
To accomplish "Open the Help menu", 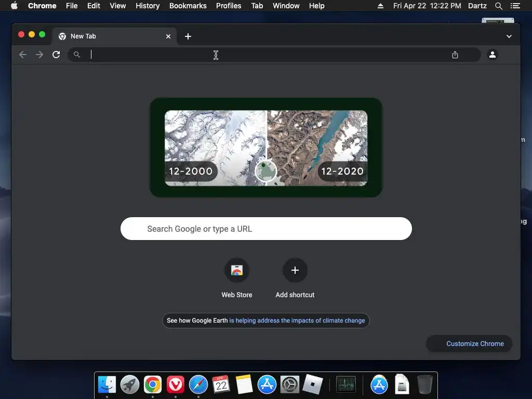I will 316,6.
